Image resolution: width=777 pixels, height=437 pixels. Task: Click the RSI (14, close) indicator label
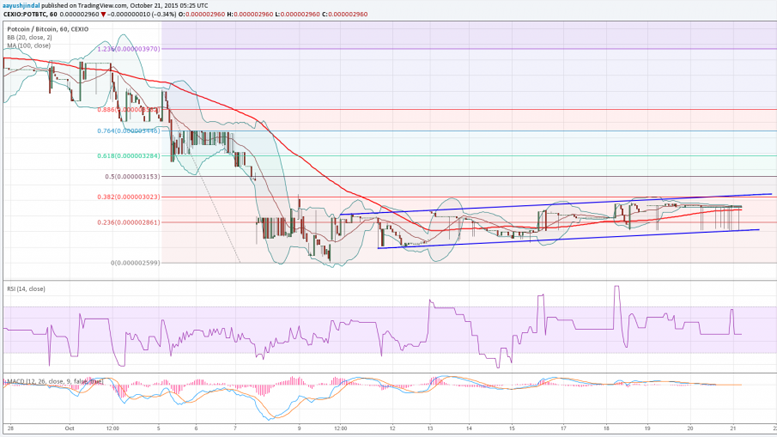tap(24, 287)
